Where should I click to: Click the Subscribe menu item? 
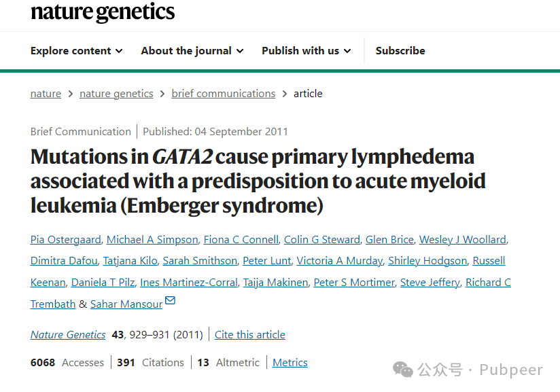pyautogui.click(x=400, y=51)
